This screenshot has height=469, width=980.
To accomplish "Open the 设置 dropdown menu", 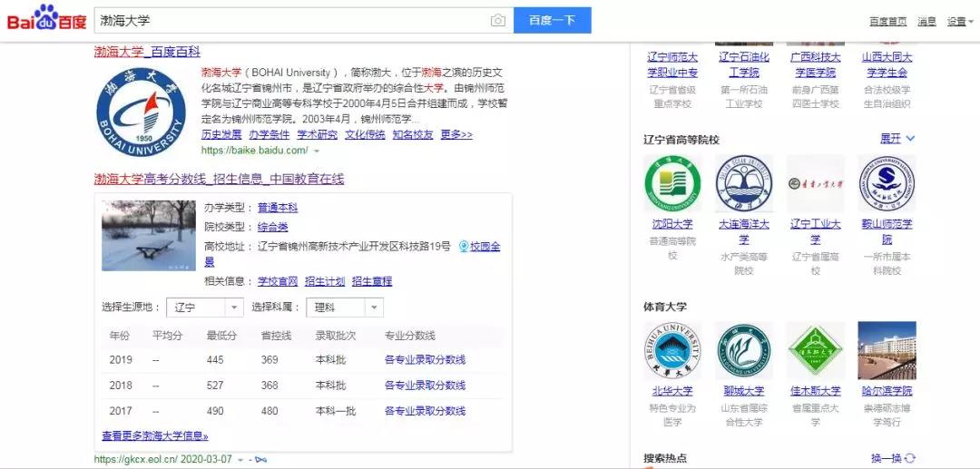I will tap(961, 21).
